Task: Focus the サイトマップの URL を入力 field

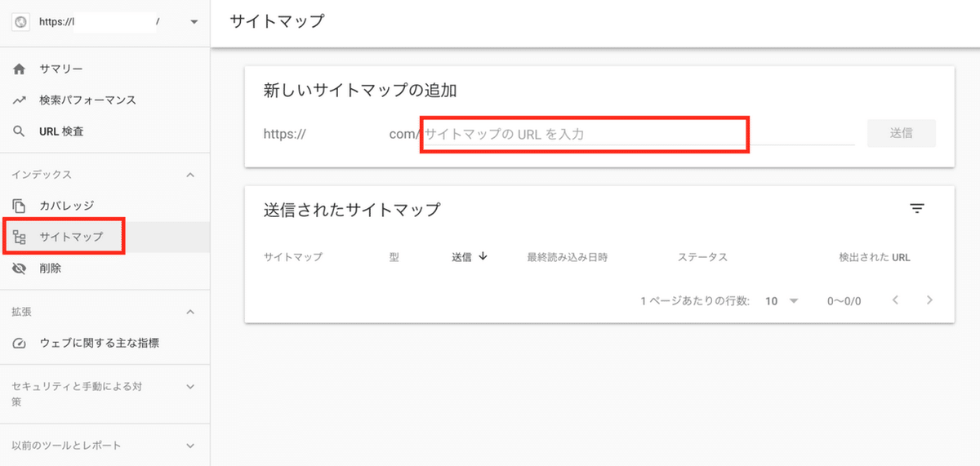Action: [x=584, y=134]
